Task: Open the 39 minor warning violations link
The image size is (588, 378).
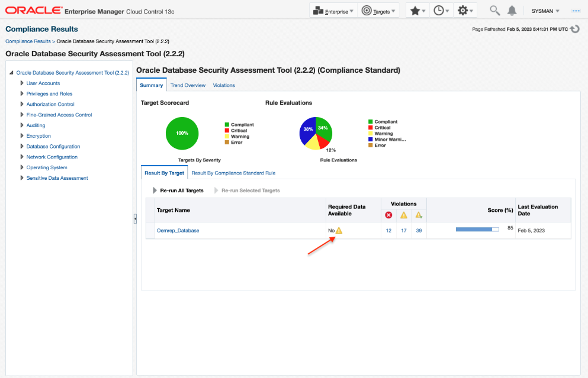Action: (x=419, y=230)
